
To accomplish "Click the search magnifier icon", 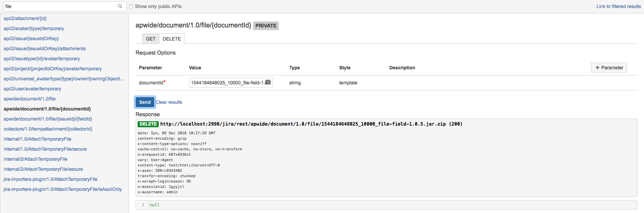I will pyautogui.click(x=120, y=6).
